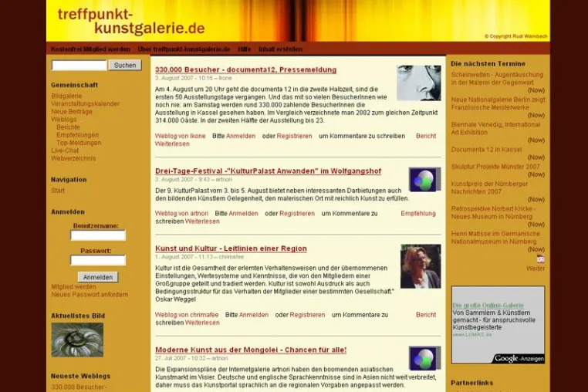The image size is (588, 392).
Task: Open Kostenfrei Mitglied werden menu item
Action: point(90,49)
